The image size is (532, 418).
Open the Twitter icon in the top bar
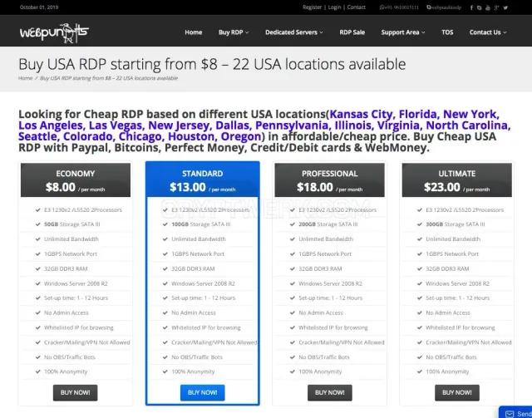click(x=505, y=7)
